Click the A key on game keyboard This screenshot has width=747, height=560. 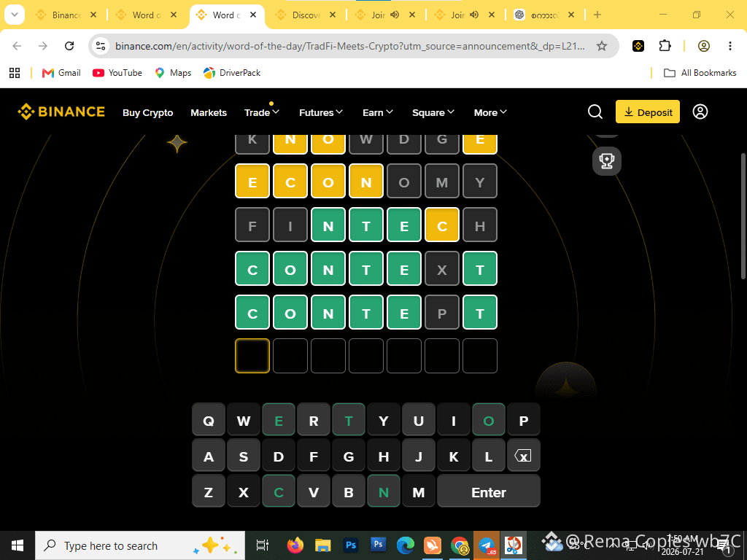pyautogui.click(x=208, y=456)
